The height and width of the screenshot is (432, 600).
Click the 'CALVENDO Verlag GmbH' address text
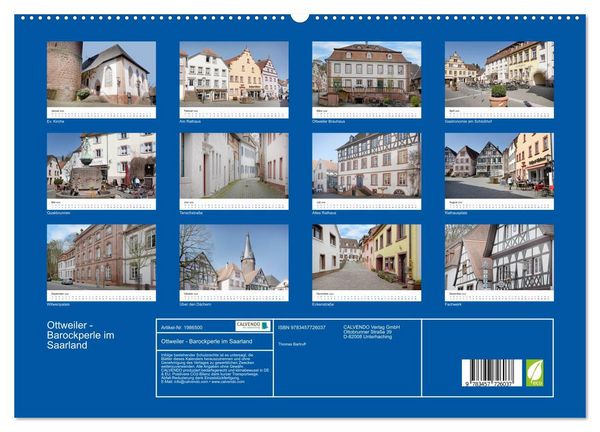[372, 332]
